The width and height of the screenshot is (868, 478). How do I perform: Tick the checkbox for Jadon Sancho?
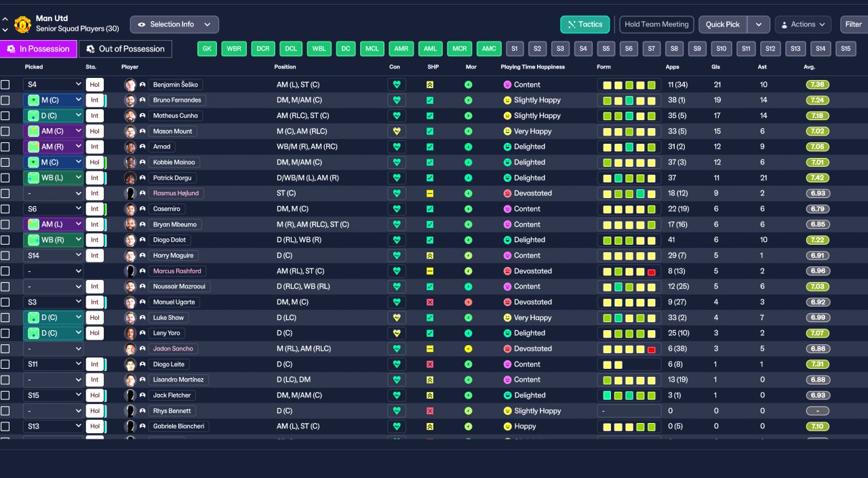pyautogui.click(x=5, y=349)
